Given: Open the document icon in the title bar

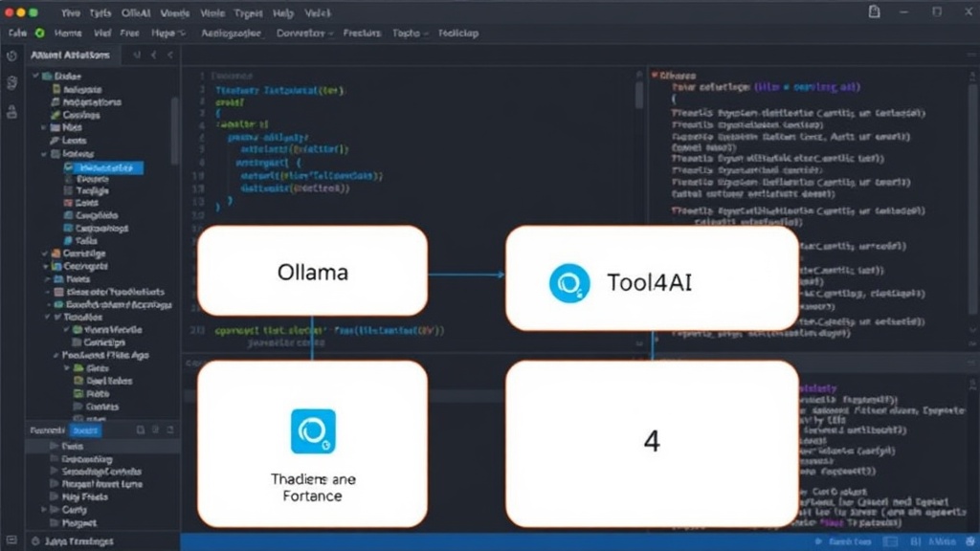Looking at the screenshot, I should (x=875, y=11).
